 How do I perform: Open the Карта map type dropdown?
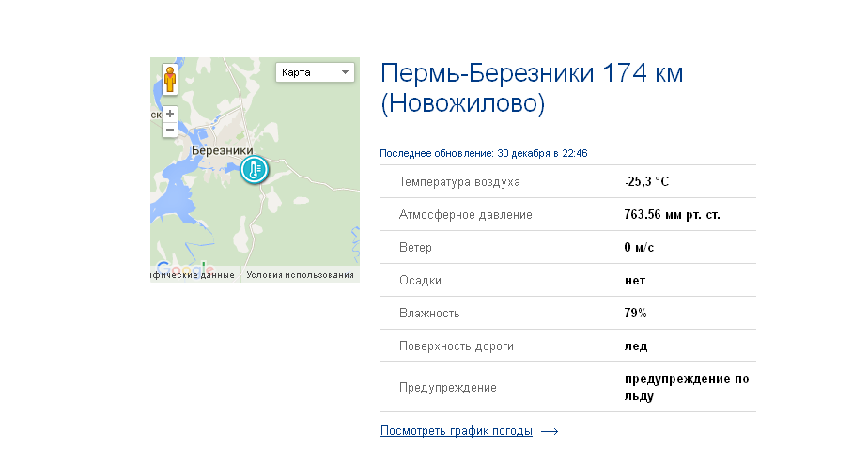coord(315,72)
